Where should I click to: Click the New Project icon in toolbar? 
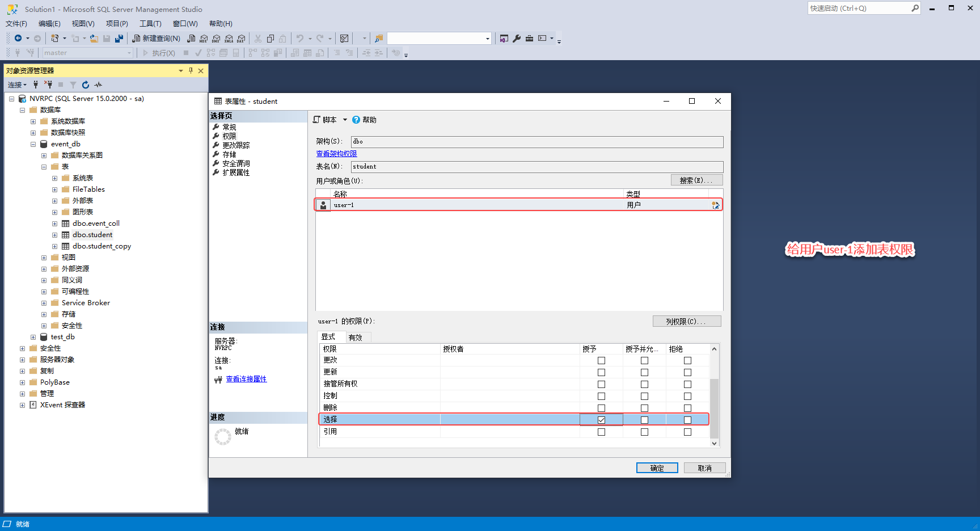[54, 38]
